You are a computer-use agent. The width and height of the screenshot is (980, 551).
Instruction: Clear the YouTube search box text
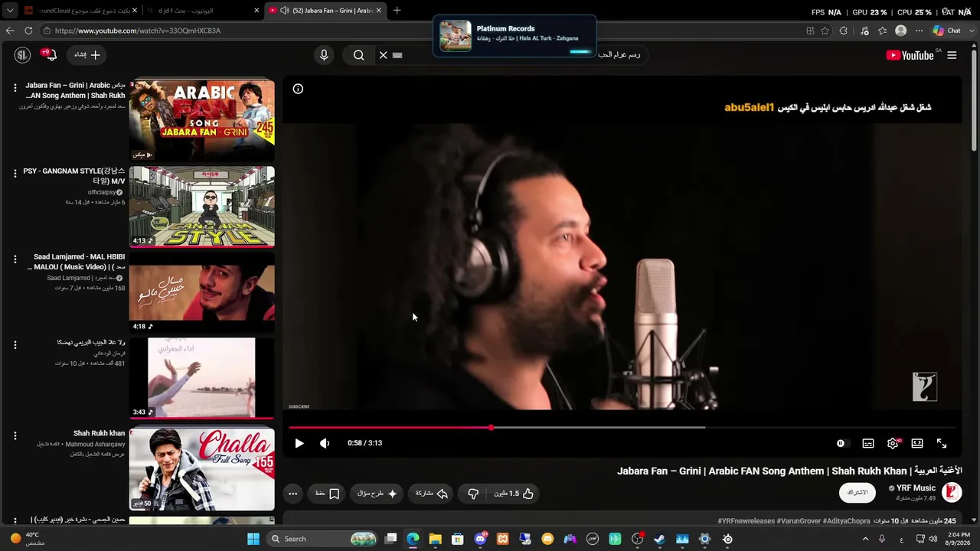tap(383, 55)
